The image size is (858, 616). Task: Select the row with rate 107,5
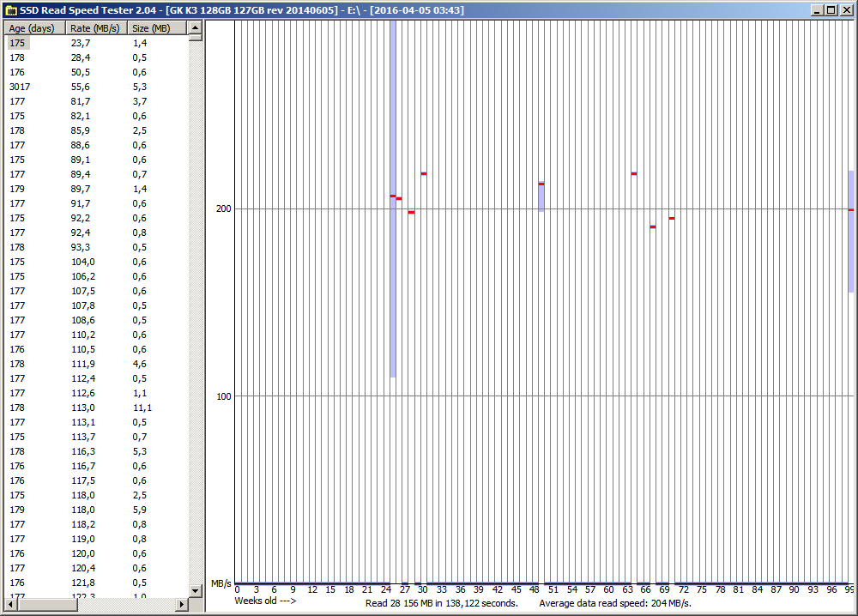[x=96, y=291]
